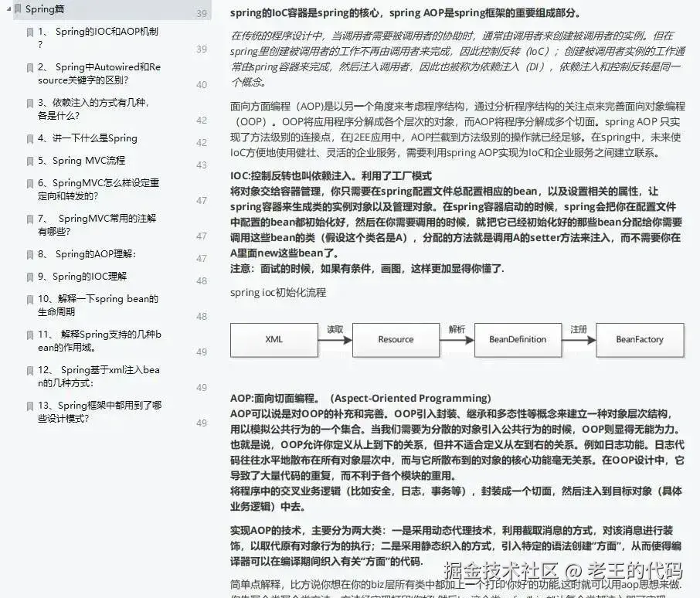Open outline item 8 Spring的AOP理解
This screenshot has width=700, height=598.
(x=87, y=254)
